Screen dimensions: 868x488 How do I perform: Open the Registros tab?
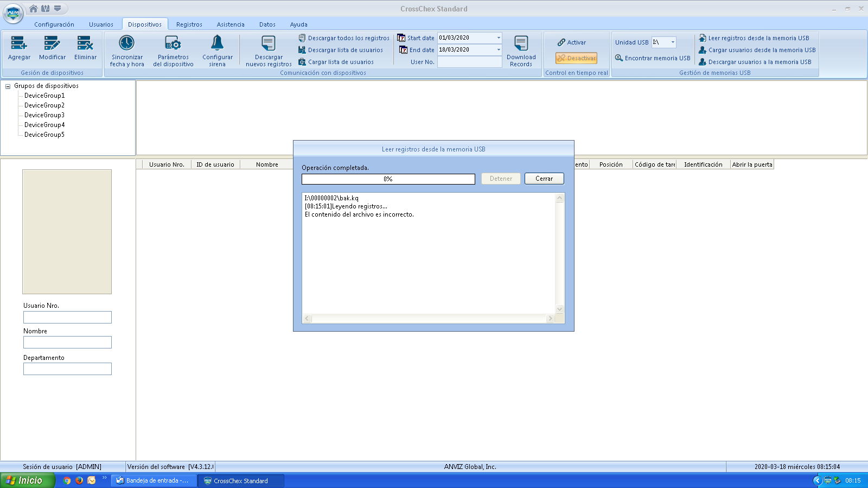pos(189,24)
